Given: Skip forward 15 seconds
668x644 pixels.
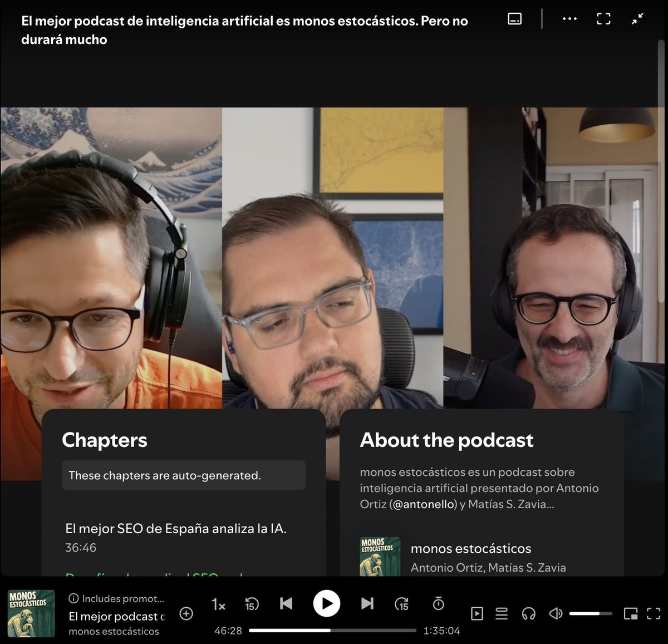Looking at the screenshot, I should (401, 604).
